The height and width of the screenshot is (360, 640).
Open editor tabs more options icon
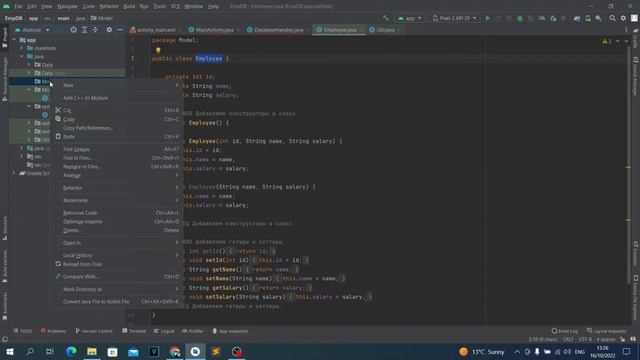coord(626,30)
